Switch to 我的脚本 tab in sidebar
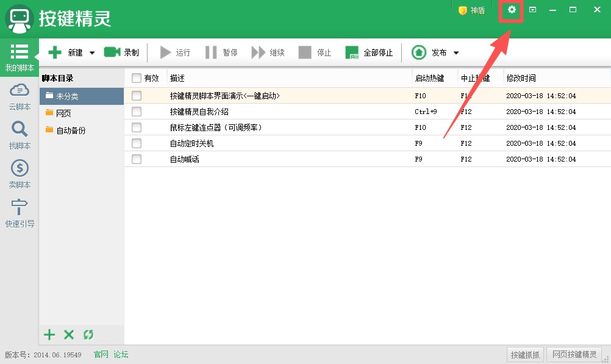 20,58
